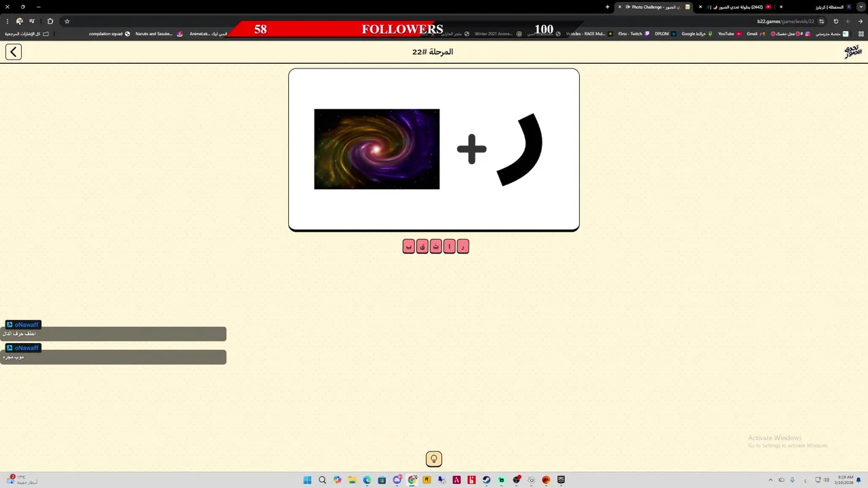Open the clock showing 8:29 AM
The image size is (868, 488).
(x=846, y=480)
